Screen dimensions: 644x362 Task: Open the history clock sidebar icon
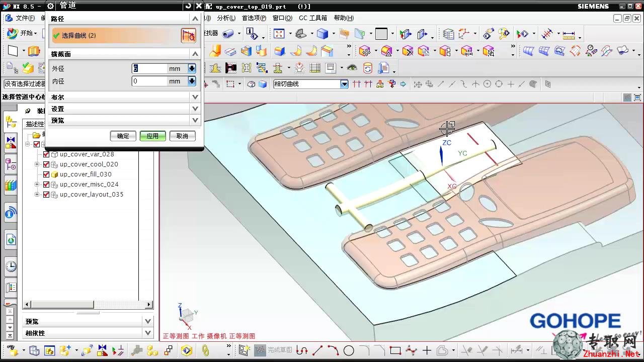(11, 266)
